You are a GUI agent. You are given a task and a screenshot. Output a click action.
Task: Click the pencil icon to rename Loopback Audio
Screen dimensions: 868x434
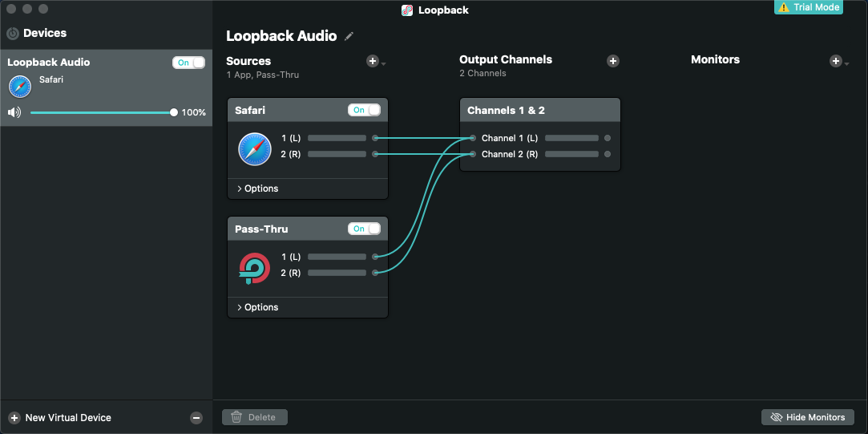(349, 36)
